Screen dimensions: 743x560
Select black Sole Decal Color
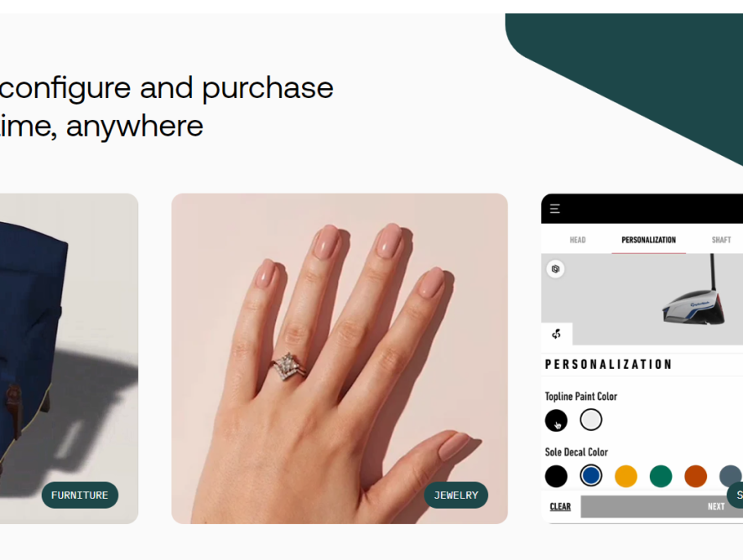tap(556, 475)
